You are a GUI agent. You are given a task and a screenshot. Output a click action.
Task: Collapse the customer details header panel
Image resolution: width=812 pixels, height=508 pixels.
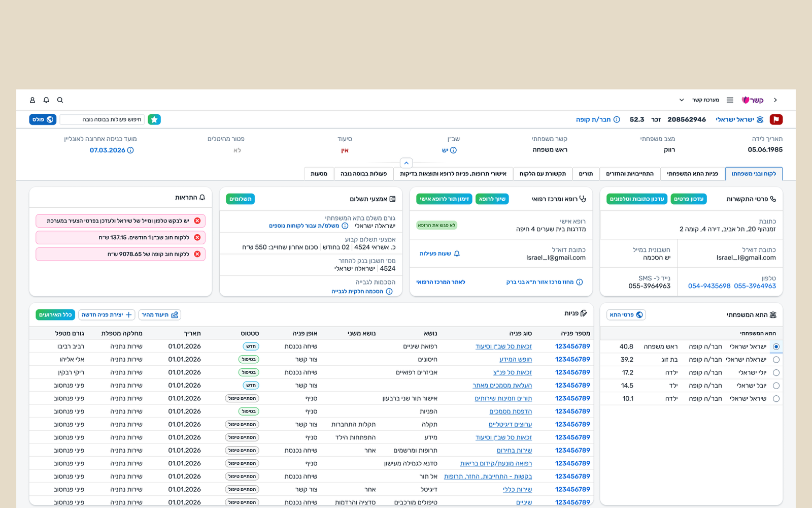coord(406,163)
